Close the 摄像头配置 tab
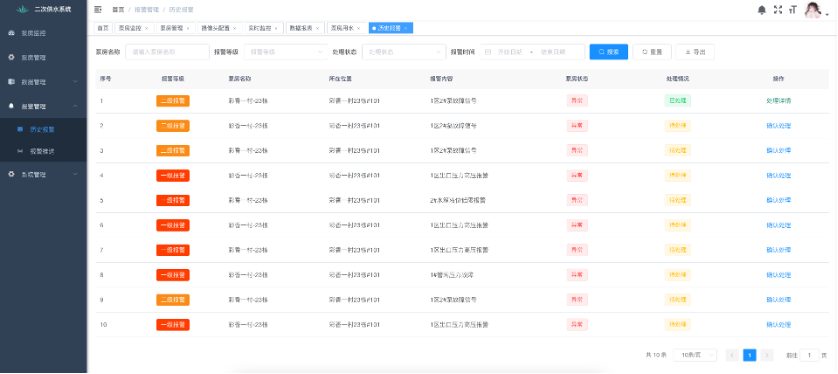Viewport: 838px width, 374px height. tap(235, 28)
